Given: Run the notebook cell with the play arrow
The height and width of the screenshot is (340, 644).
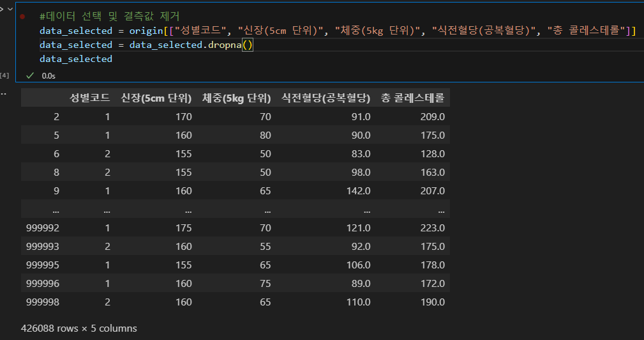Looking at the screenshot, I should coord(1,9).
